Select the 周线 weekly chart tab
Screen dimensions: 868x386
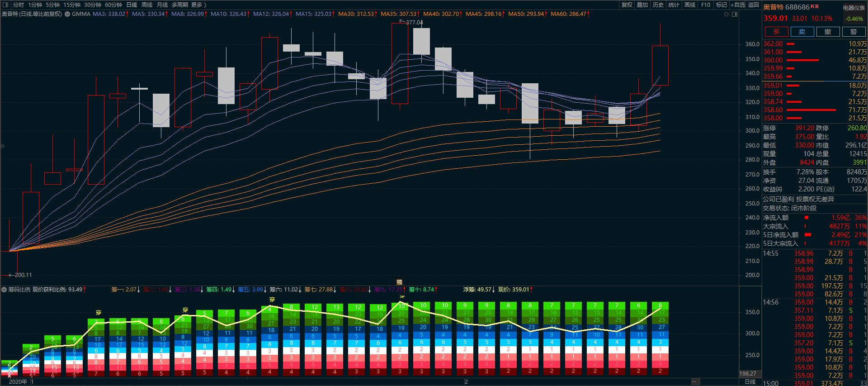point(147,5)
